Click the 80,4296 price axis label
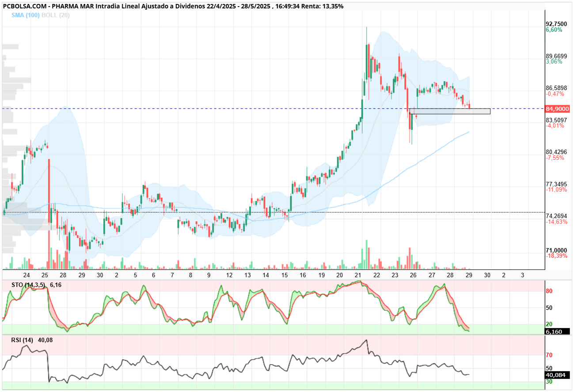 click(556, 152)
